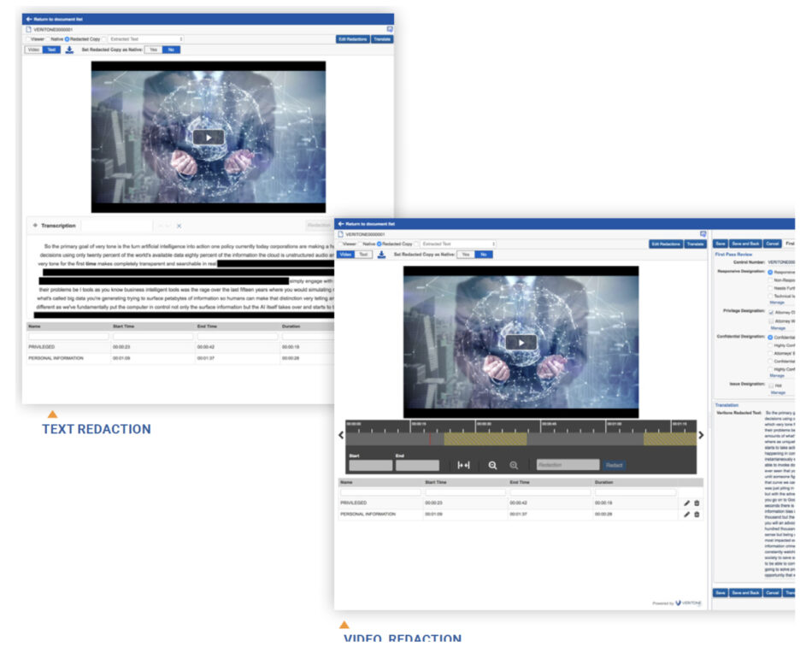
Task: Click comment icon at right of Text Redaction window
Action: click(x=390, y=30)
